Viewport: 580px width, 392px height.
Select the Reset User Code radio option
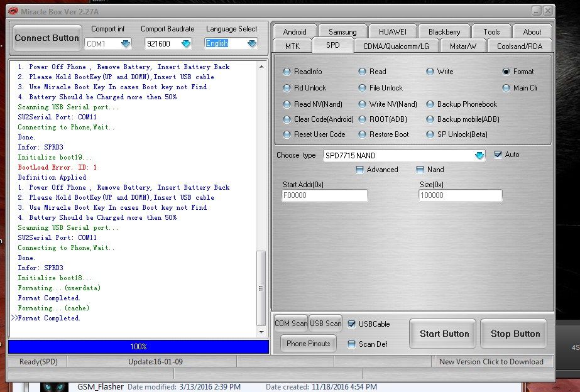tap(287, 134)
